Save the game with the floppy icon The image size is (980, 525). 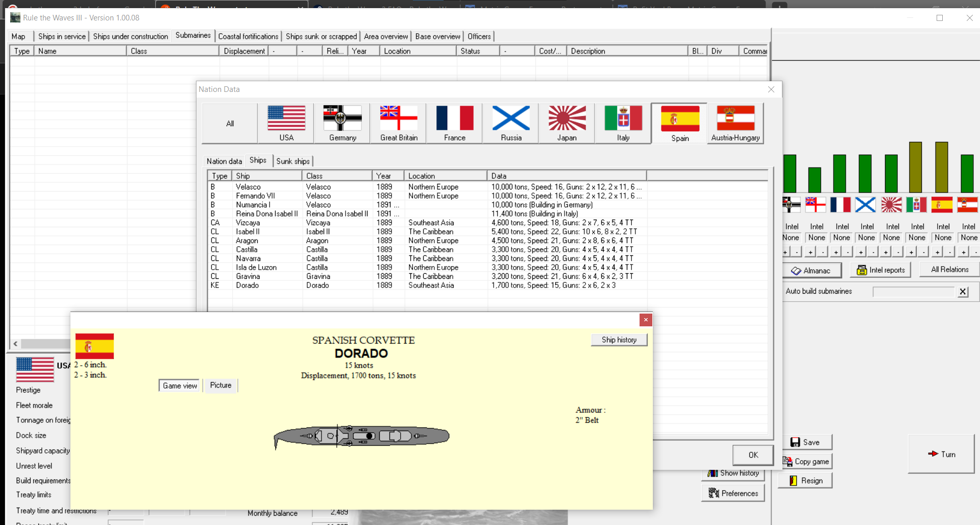806,442
